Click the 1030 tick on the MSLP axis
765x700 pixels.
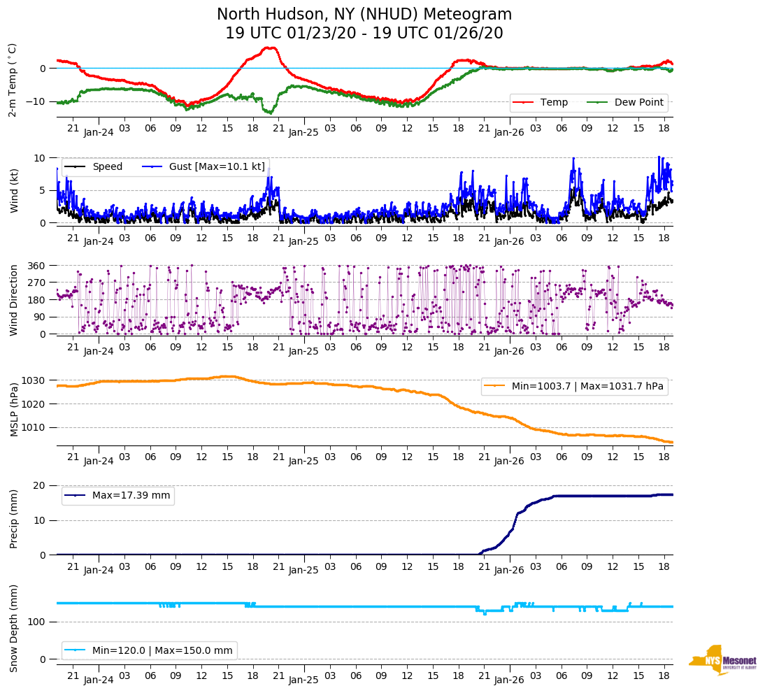coord(34,380)
